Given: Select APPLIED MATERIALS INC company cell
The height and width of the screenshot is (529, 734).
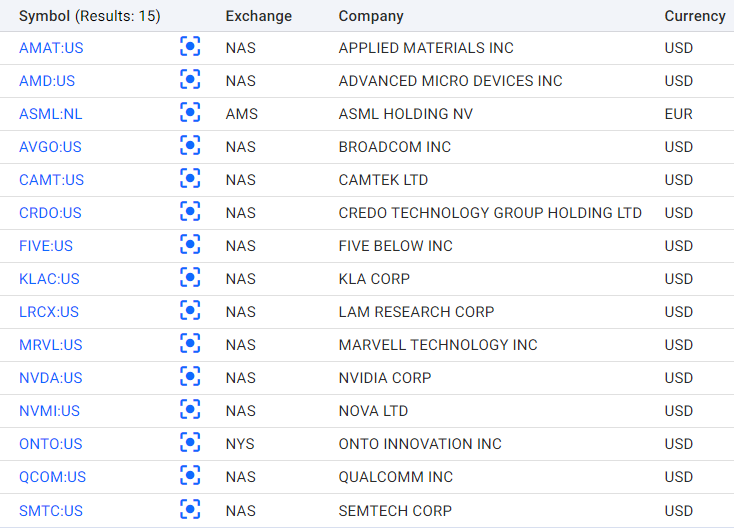Looking at the screenshot, I should pos(426,48).
